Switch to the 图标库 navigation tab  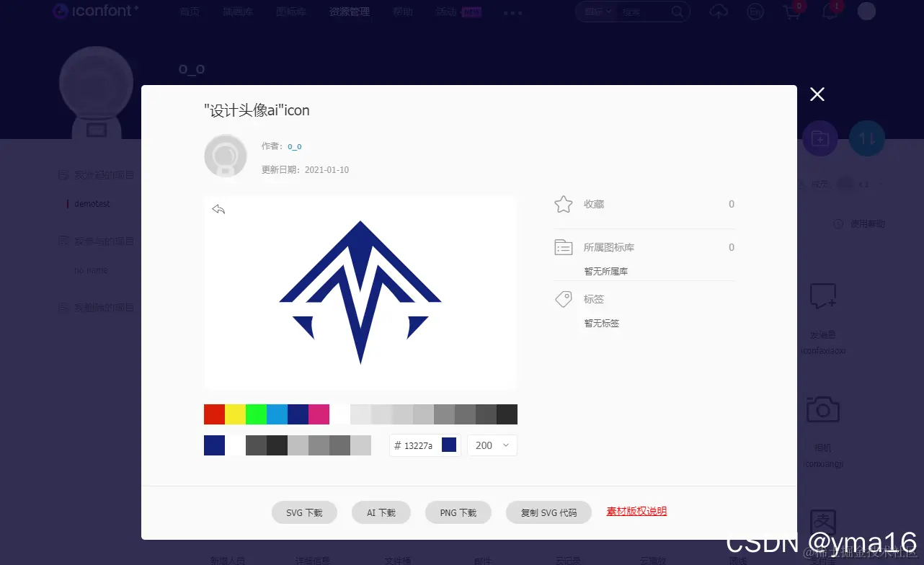click(x=290, y=12)
